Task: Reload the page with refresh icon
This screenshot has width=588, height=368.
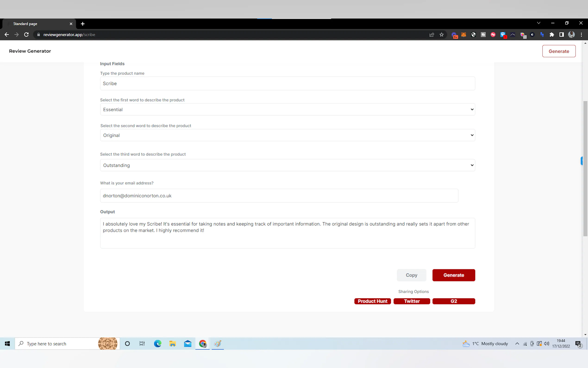Action: (x=26, y=35)
